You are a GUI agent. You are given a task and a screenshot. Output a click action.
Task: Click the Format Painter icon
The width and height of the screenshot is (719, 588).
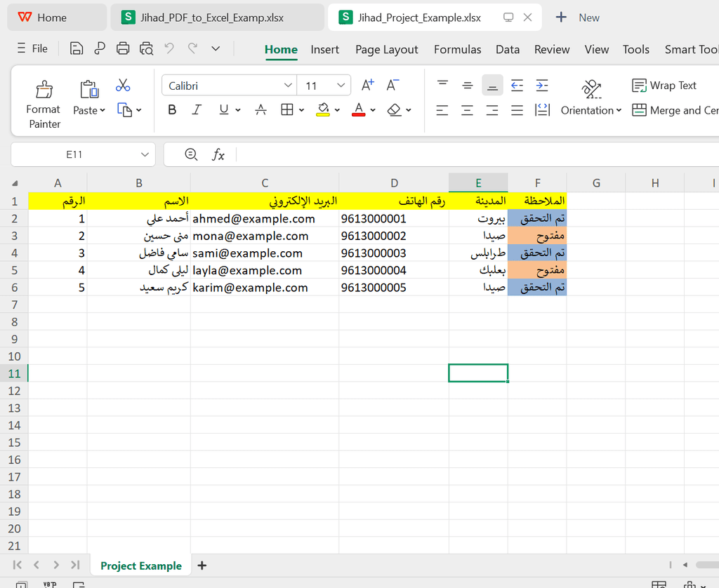click(x=44, y=90)
